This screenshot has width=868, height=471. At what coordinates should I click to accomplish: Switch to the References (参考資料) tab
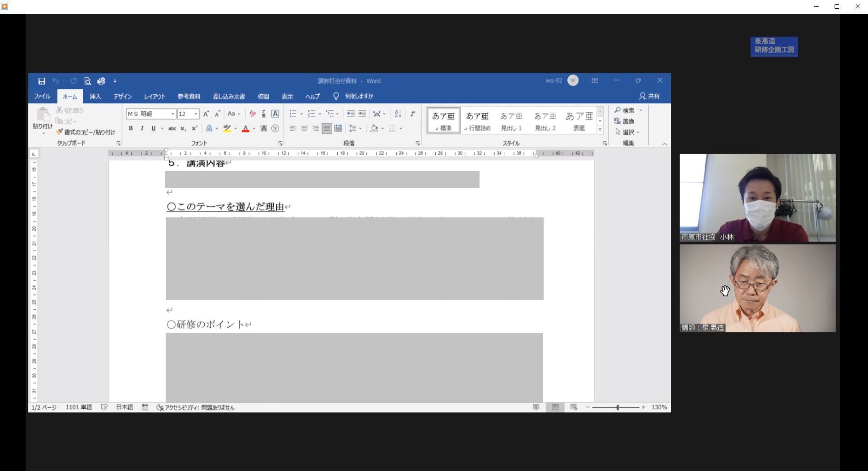pyautogui.click(x=189, y=96)
